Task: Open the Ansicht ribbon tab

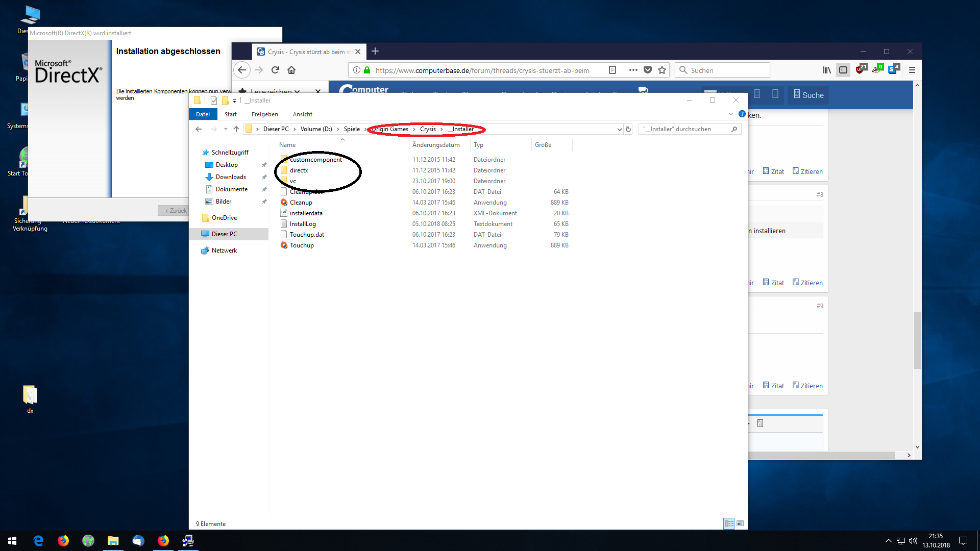Action: [302, 114]
